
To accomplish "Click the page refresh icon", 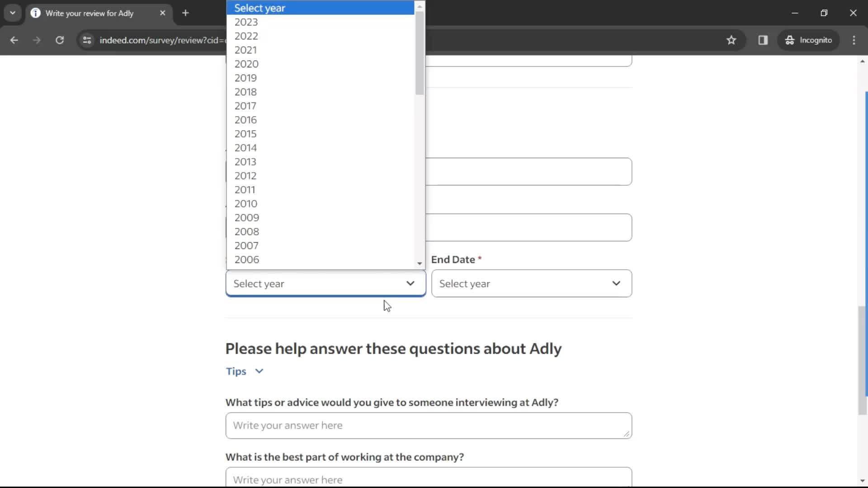I will tap(60, 40).
